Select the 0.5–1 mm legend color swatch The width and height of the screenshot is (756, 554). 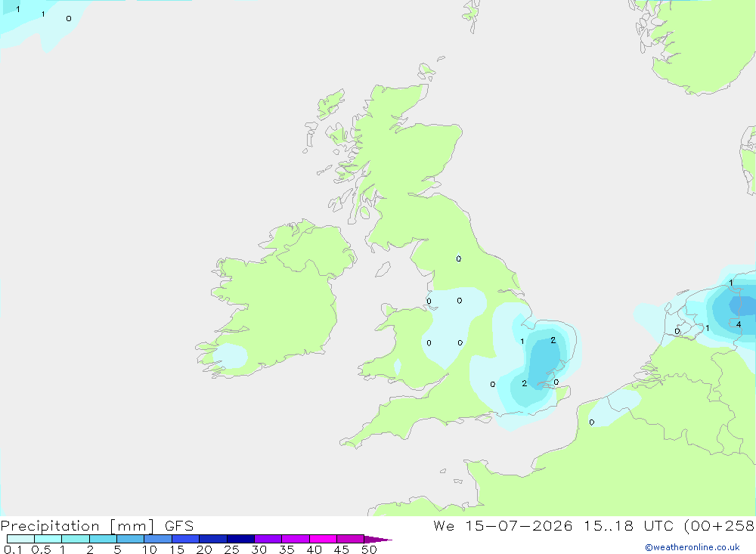point(48,539)
